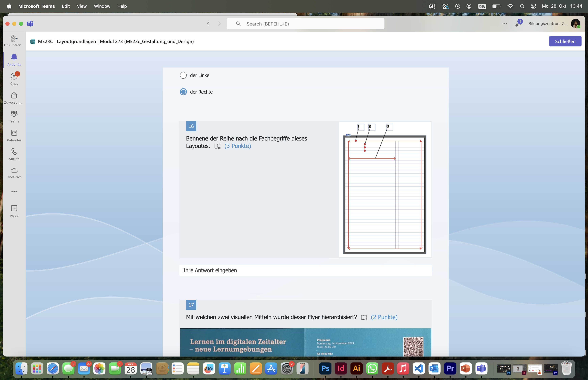Open BZZ Intranet app in sidebar

click(x=14, y=41)
